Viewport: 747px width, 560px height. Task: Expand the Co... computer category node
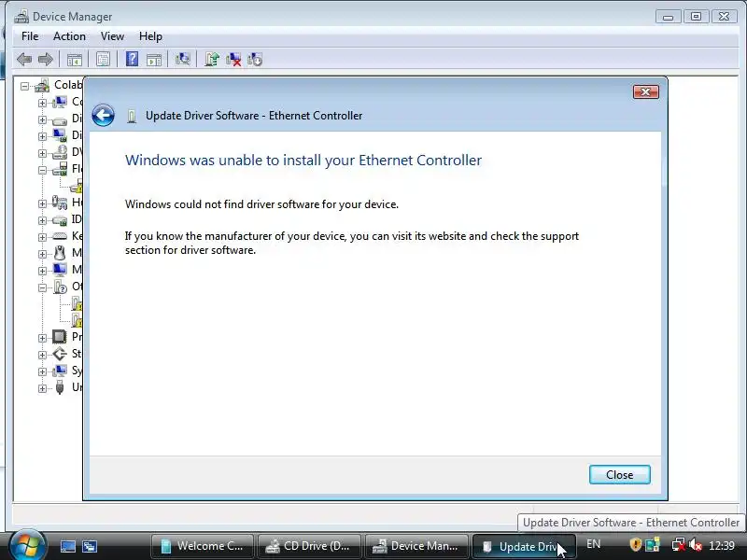42,103
